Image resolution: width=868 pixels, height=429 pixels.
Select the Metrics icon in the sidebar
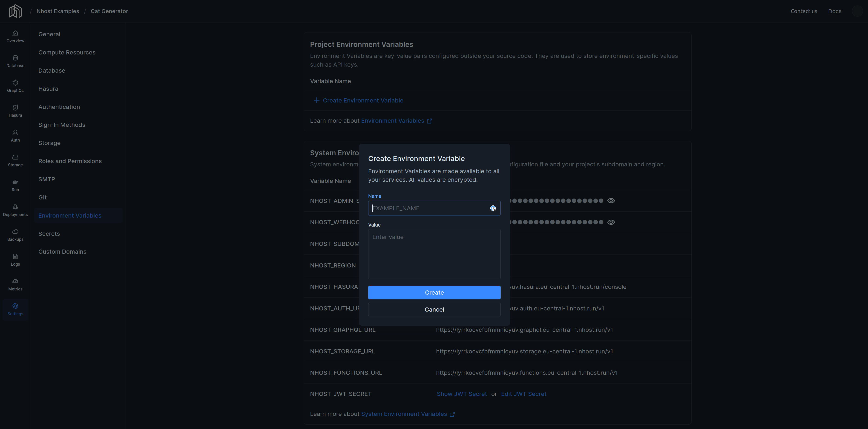click(15, 284)
